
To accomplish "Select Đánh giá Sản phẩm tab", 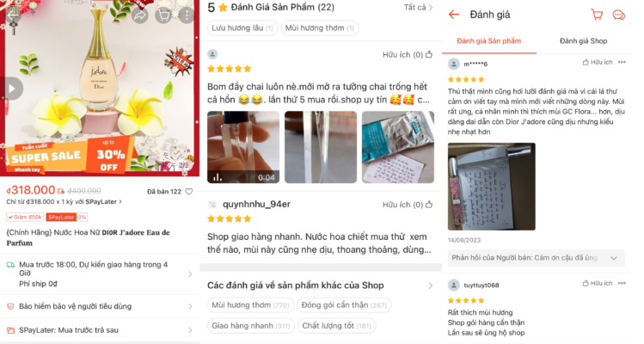I will 488,41.
